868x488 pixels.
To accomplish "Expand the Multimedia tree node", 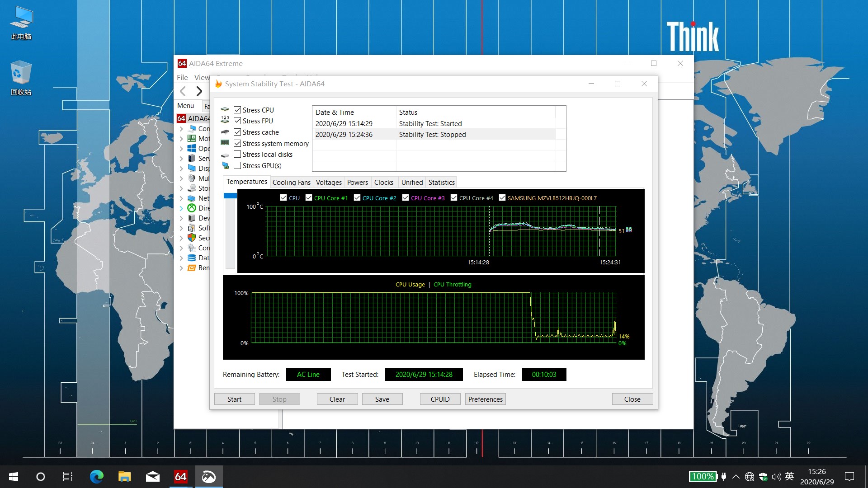I will [181, 178].
